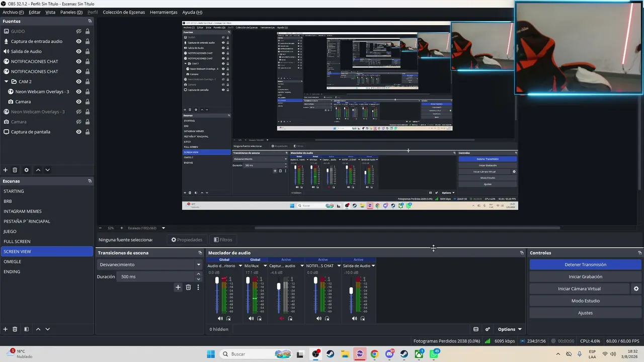Click the Filtros button below the preview
644x362 pixels.
coord(223,240)
